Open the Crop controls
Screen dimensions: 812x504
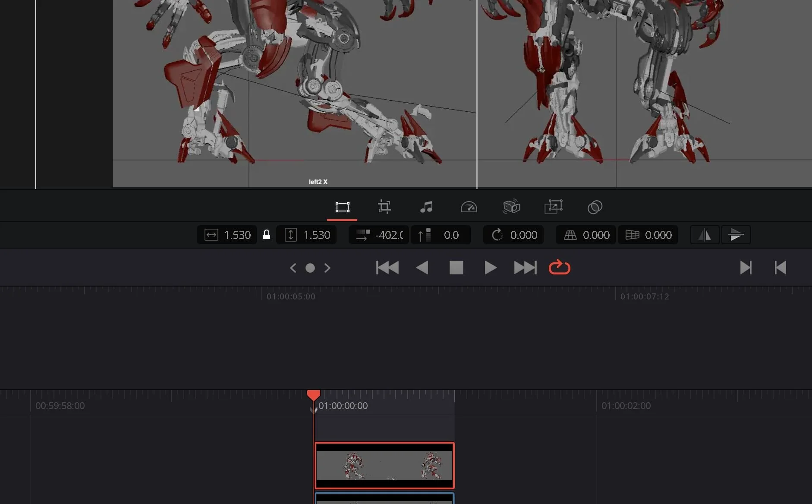coord(384,207)
